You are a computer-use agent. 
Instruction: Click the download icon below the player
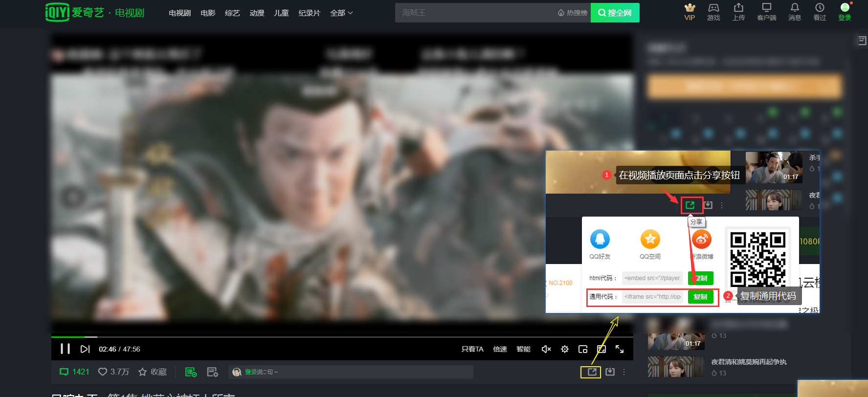[610, 372]
